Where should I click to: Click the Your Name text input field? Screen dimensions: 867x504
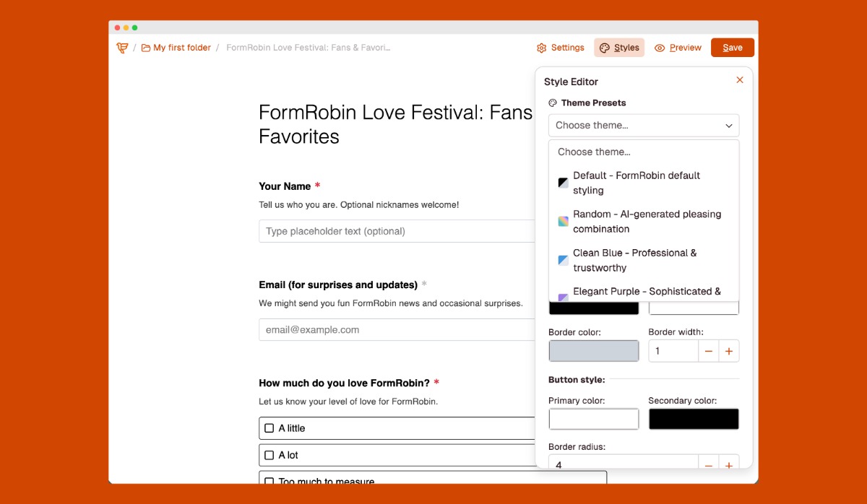click(397, 232)
